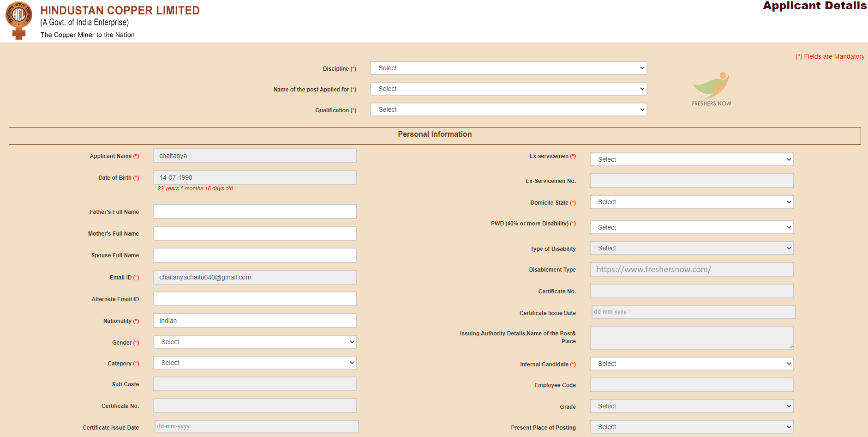Open the Discipline dropdown

(x=509, y=68)
